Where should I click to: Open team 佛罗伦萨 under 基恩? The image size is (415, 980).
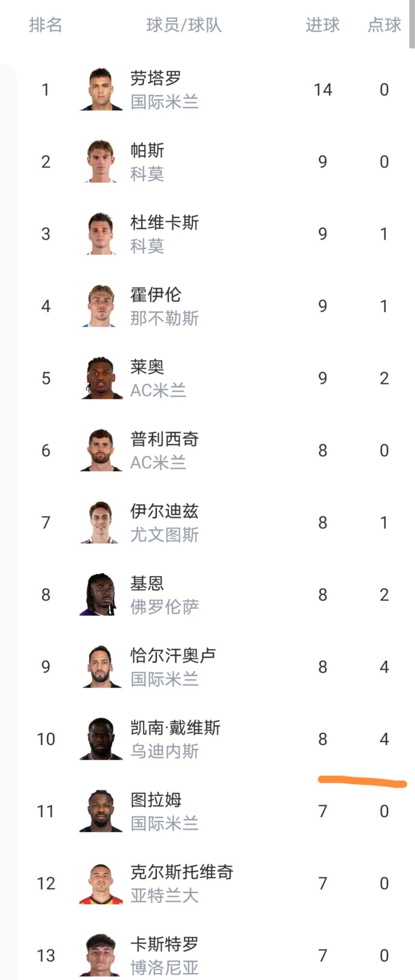pyautogui.click(x=164, y=607)
